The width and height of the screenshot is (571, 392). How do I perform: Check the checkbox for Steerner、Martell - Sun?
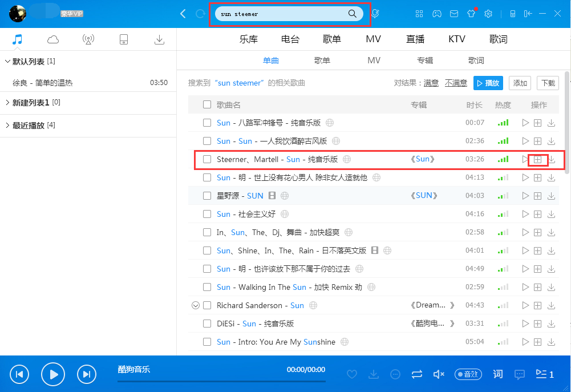208,159
